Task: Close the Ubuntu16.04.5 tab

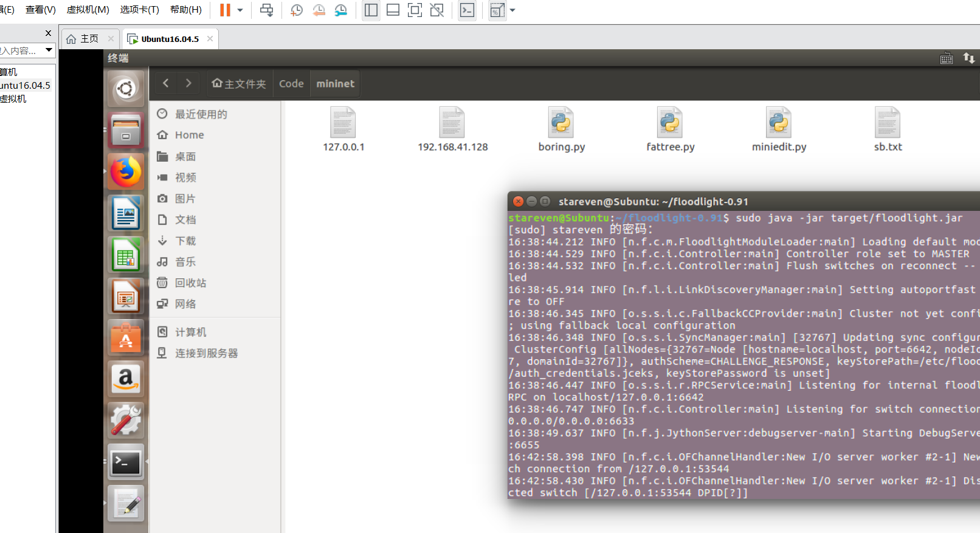Action: [x=210, y=38]
